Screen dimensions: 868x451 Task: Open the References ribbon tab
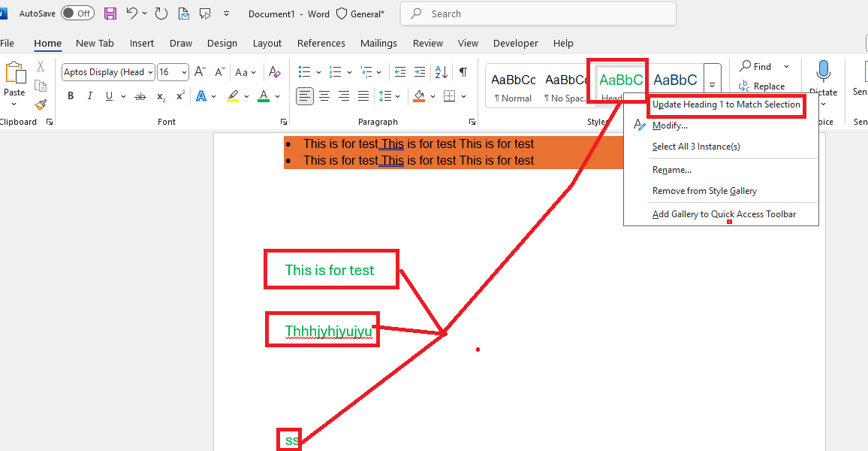[x=321, y=43]
